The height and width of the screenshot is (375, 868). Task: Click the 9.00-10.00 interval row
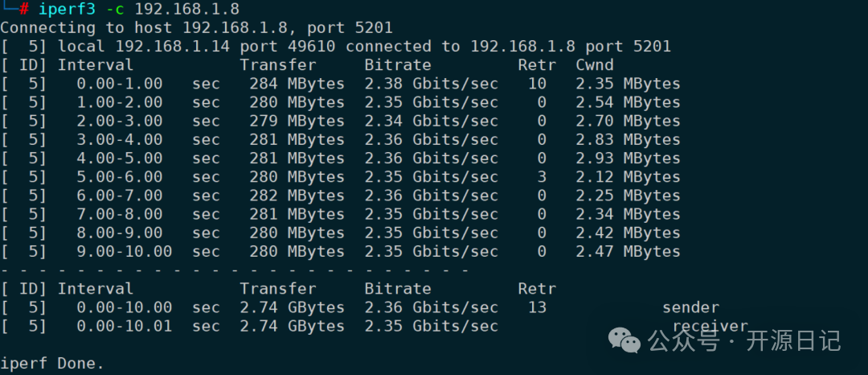pyautogui.click(x=125, y=251)
